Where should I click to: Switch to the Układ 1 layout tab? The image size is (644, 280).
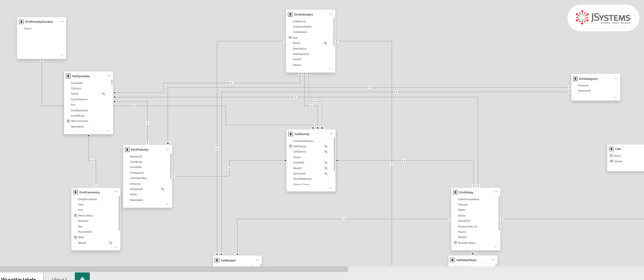[x=59, y=278]
